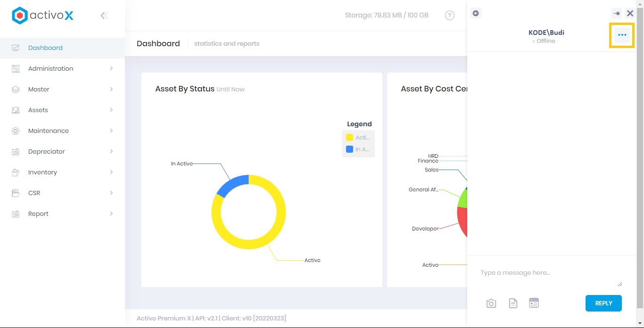Open the camera attachment icon in chat
This screenshot has width=644, height=328.
pos(491,303)
